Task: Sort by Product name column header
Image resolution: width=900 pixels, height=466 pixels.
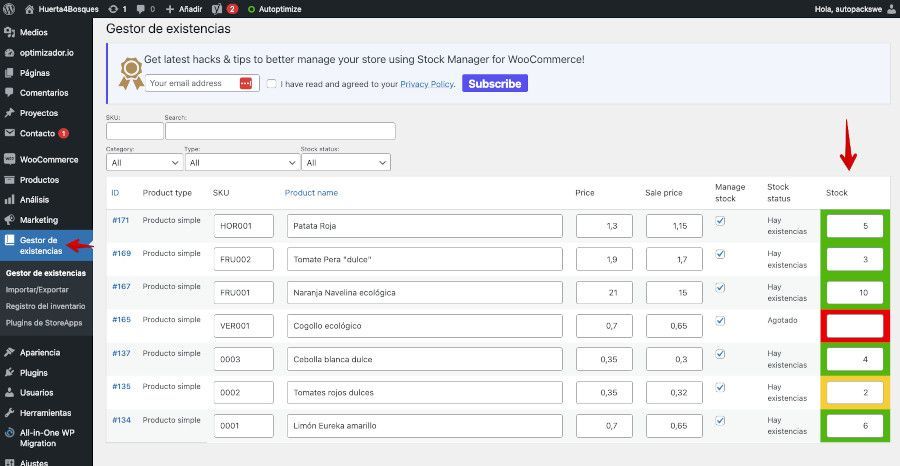Action: (311, 193)
